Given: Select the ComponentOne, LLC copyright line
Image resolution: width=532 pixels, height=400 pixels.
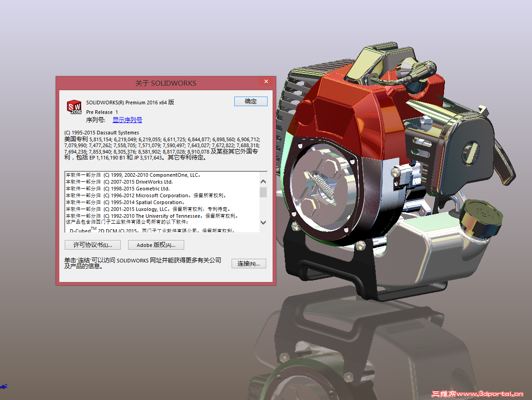Looking at the screenshot, I should tap(133, 175).
